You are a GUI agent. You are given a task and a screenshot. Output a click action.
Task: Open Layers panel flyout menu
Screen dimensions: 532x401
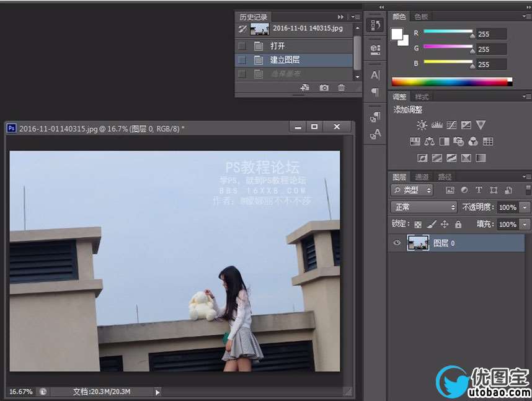tap(526, 176)
